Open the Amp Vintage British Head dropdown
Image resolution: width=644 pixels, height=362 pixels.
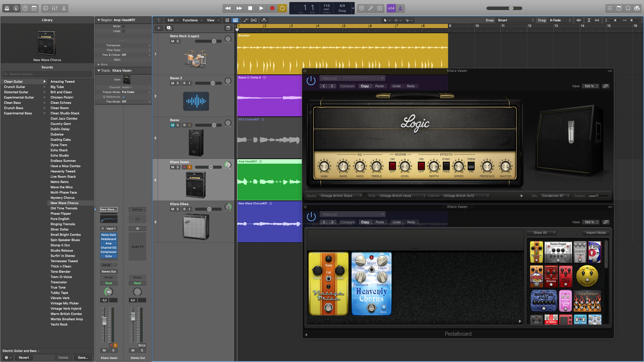(402, 196)
